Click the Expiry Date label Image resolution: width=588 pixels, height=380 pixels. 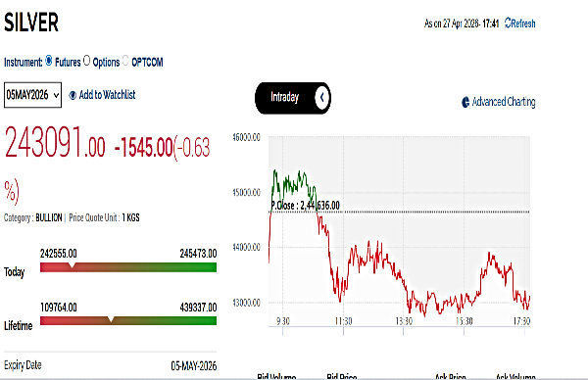click(x=23, y=365)
